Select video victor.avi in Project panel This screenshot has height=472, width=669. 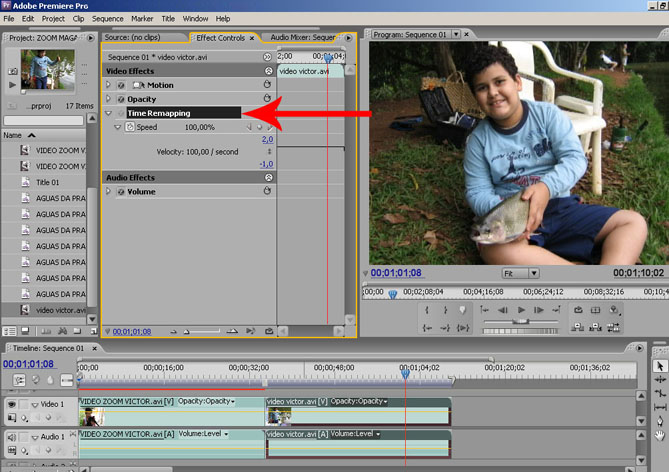point(59,310)
